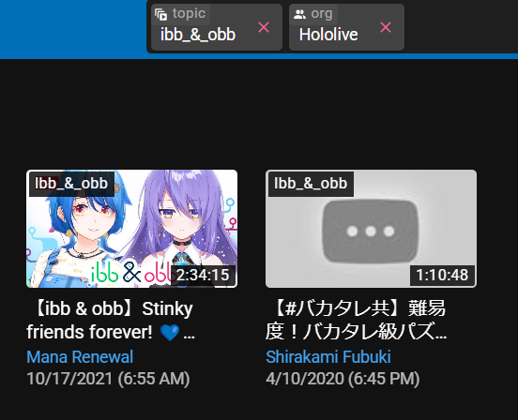Viewport: 518px width, 420px height.
Task: Open Shirakami Fubuki channel link
Action: 328,357
